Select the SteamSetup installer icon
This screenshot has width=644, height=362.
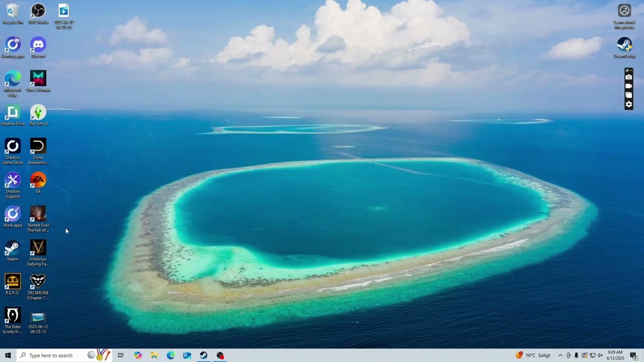624,47
